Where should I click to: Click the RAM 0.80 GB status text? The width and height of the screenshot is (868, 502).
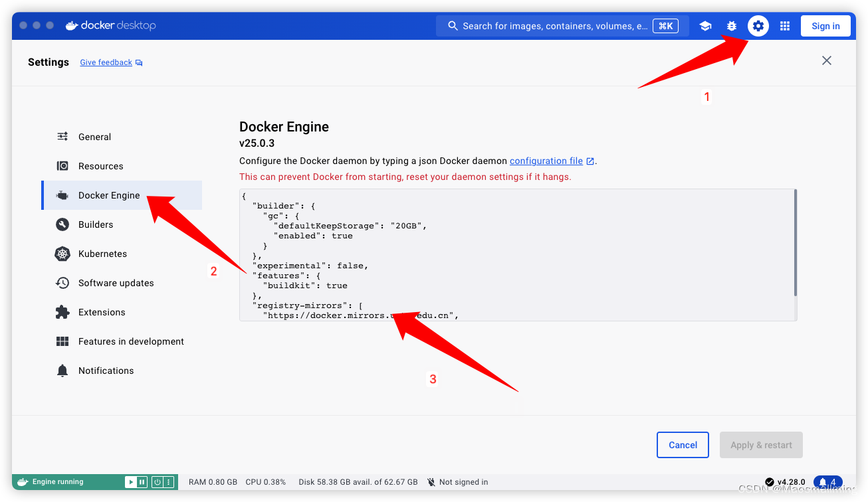[x=213, y=482]
